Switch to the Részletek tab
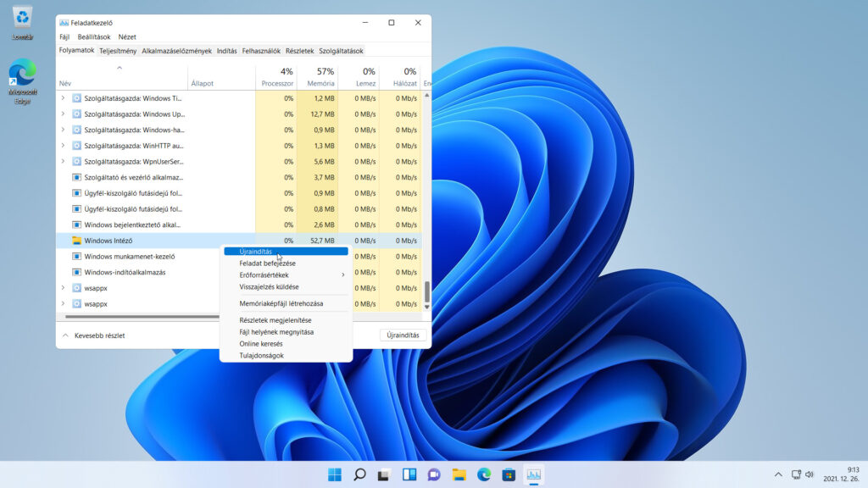This screenshot has width=868, height=488. 299,51
